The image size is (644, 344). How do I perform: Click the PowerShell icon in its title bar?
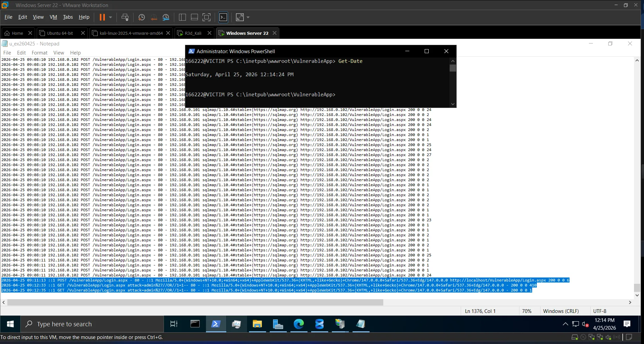(x=191, y=51)
